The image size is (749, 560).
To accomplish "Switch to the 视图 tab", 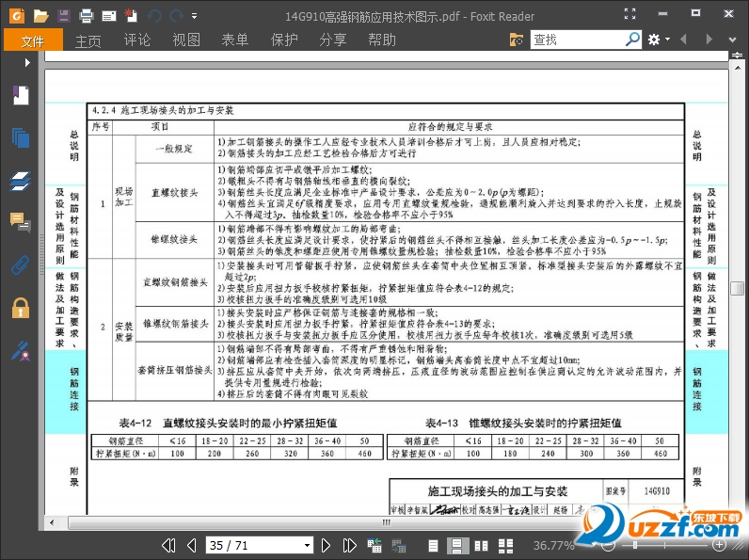I will point(186,40).
